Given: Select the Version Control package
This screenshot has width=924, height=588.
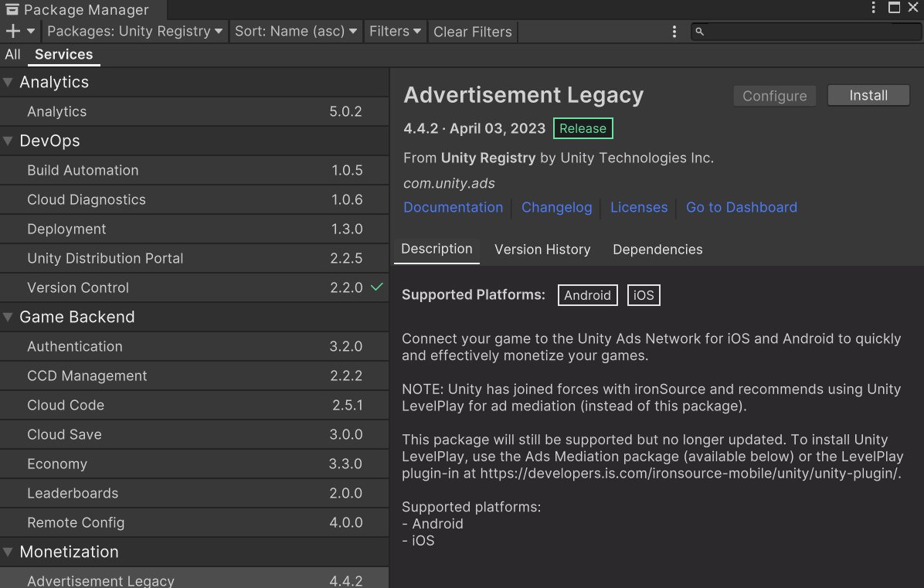Looking at the screenshot, I should tap(195, 287).
